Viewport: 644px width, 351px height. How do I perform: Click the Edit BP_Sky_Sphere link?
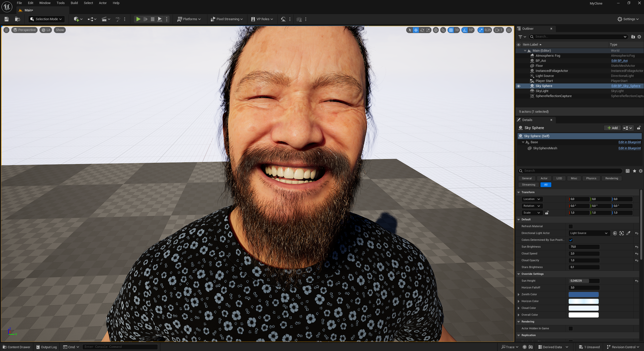pos(626,86)
